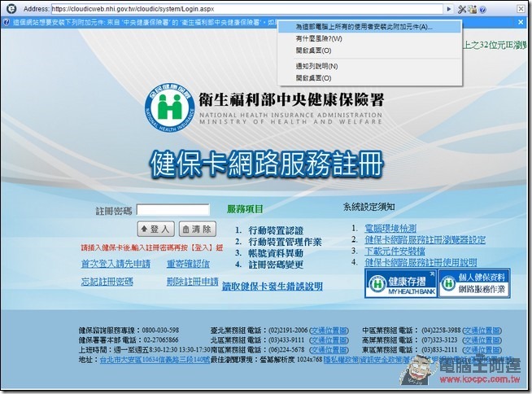Open the tools wrench-and-screwdriver icon
Screen dimensions: 532x394
coord(462,9)
